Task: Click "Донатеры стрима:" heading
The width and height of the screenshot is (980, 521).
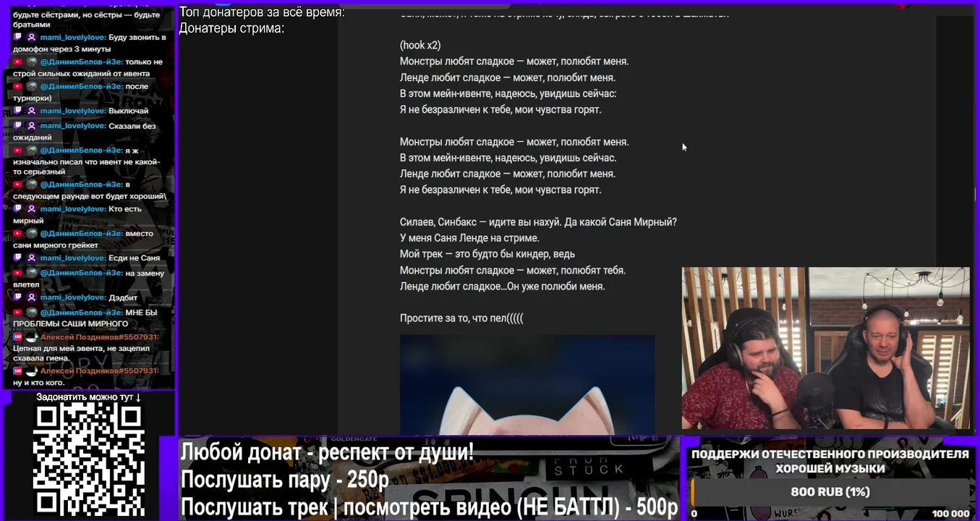Action: tap(231, 28)
